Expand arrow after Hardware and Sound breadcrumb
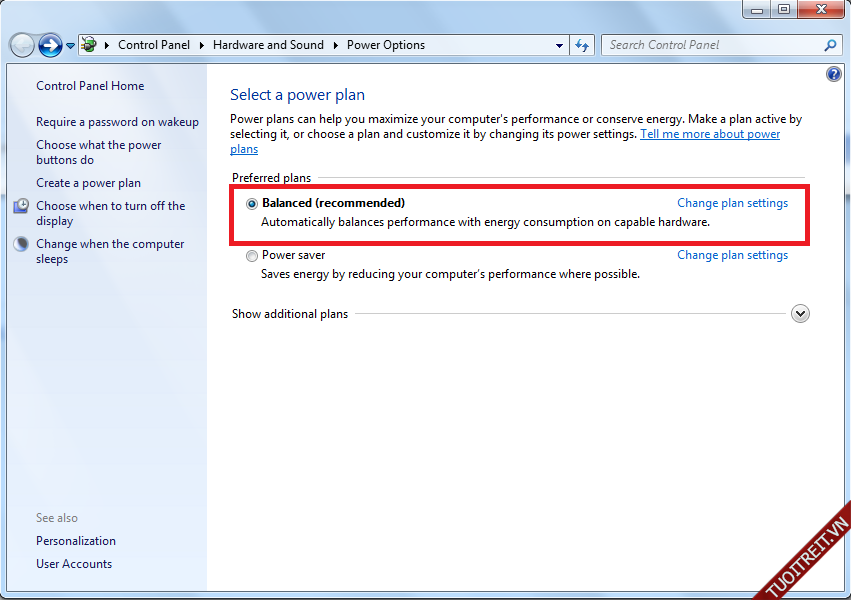851x600 pixels. 336,45
